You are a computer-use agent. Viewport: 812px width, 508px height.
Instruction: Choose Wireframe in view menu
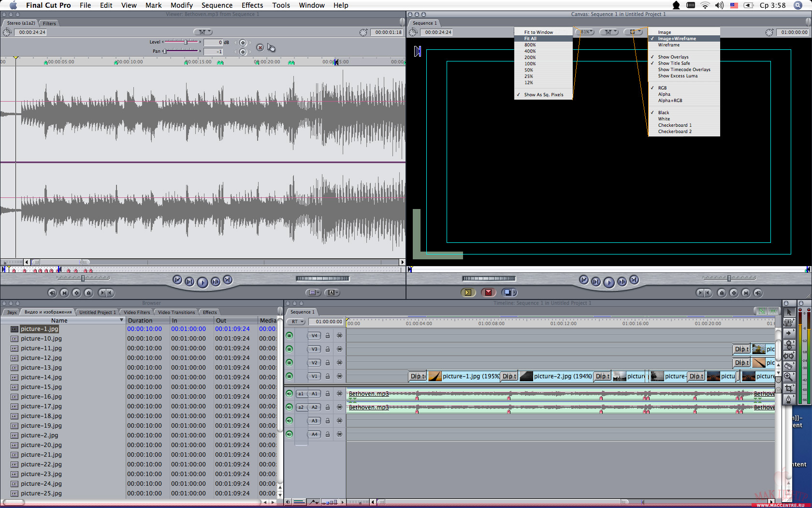pos(669,45)
